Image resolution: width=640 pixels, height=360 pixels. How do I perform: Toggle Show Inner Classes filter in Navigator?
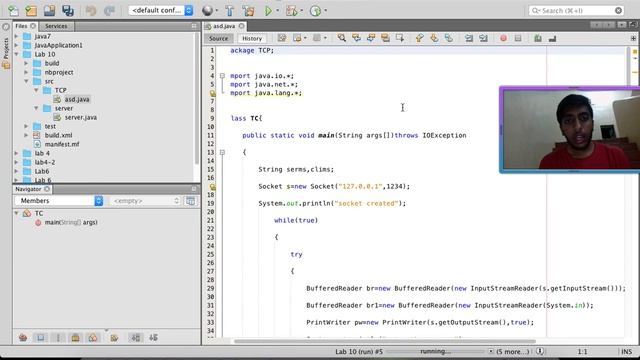coord(93,338)
